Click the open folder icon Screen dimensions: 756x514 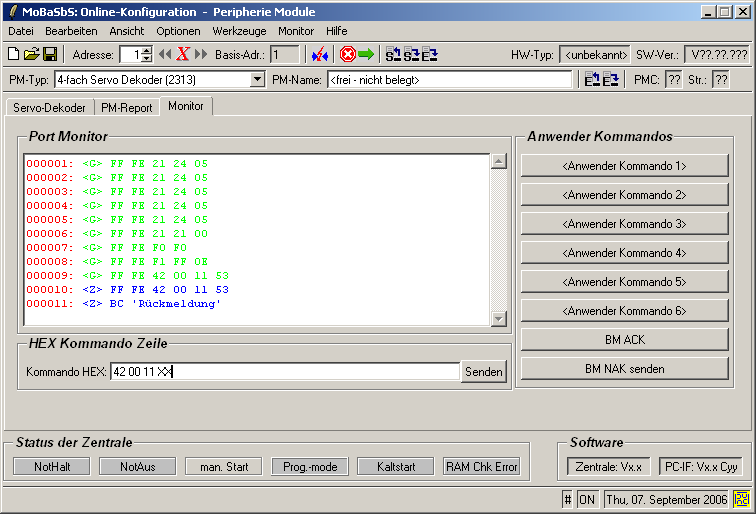coord(31,54)
